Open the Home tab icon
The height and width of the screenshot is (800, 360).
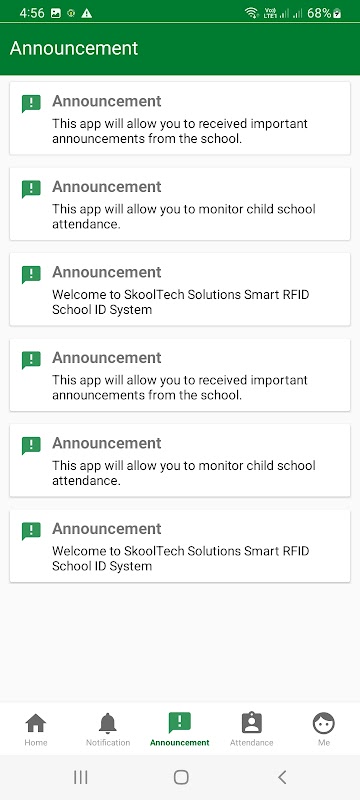click(x=36, y=723)
